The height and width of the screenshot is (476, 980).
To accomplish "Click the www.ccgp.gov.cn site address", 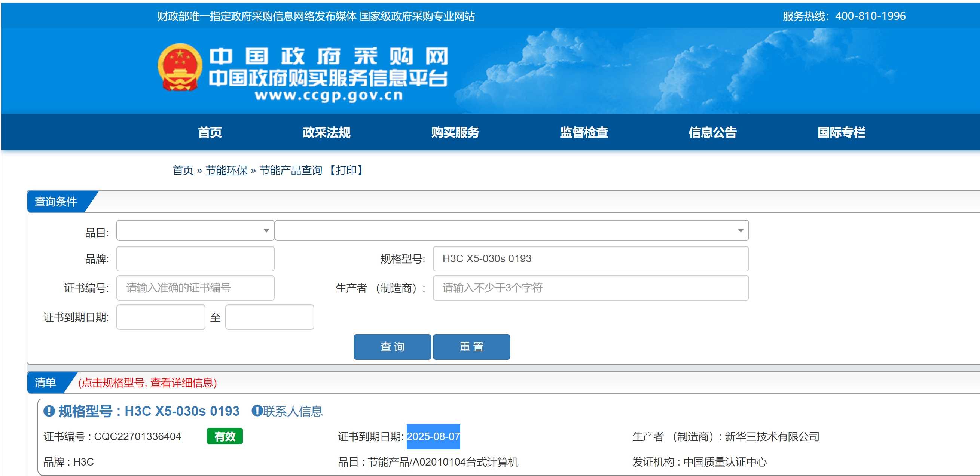I will (329, 95).
